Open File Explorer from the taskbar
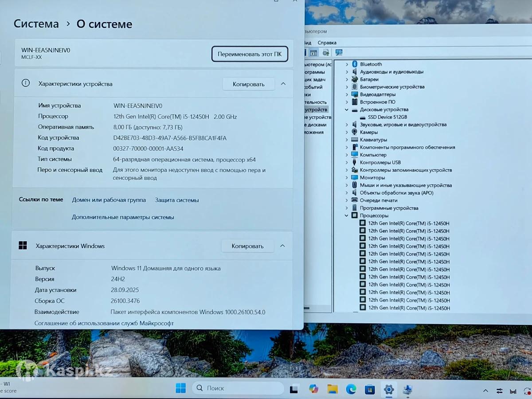 point(332,389)
